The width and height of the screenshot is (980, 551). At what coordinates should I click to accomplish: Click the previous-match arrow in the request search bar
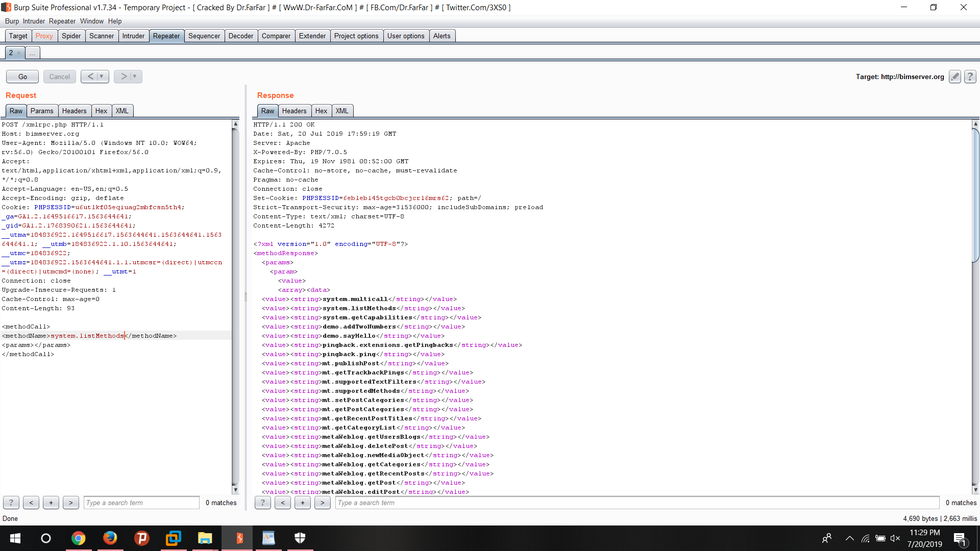point(31,503)
